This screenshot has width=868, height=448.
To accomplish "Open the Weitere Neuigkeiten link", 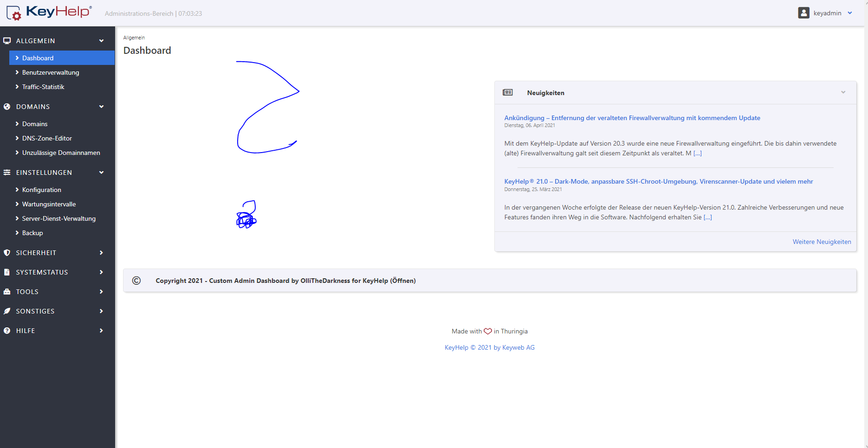I will (822, 242).
